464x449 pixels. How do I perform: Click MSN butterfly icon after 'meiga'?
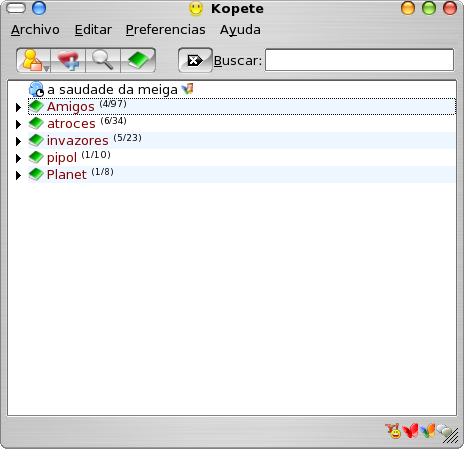pos(187,89)
